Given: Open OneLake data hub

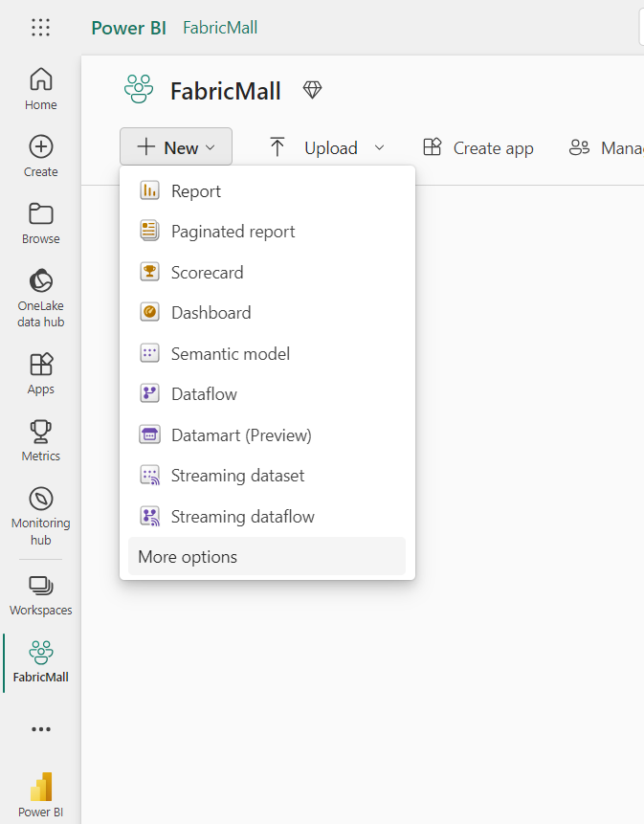Looking at the screenshot, I should click(x=40, y=299).
